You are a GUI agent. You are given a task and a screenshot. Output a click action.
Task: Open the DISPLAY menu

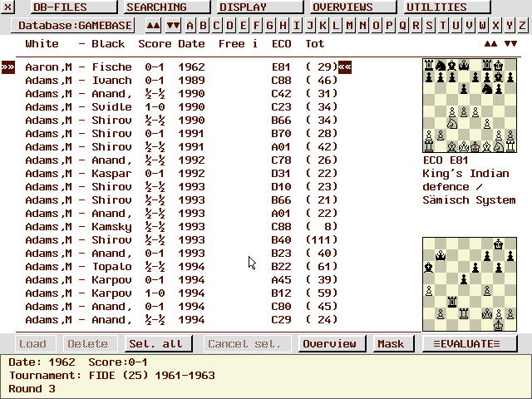coord(260,7)
